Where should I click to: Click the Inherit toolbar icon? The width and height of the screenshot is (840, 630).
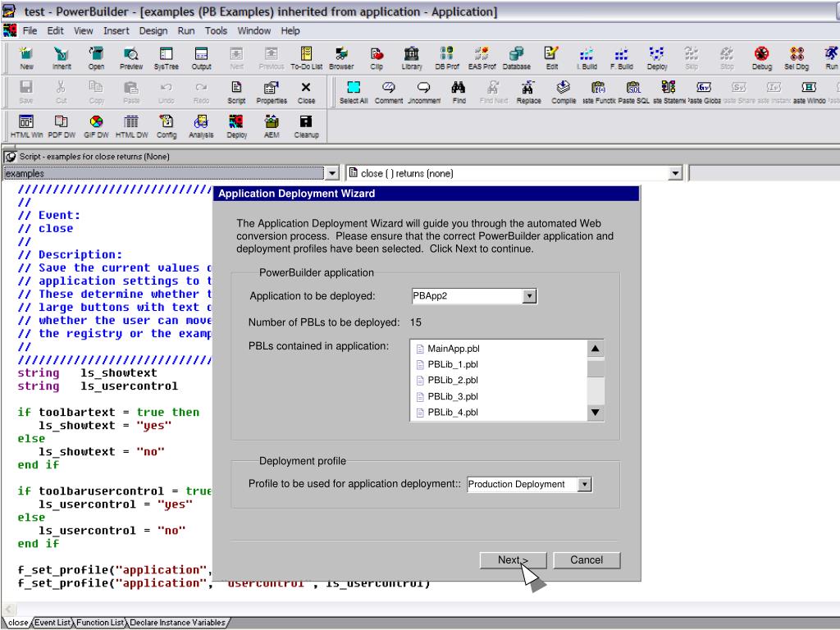pos(62,58)
